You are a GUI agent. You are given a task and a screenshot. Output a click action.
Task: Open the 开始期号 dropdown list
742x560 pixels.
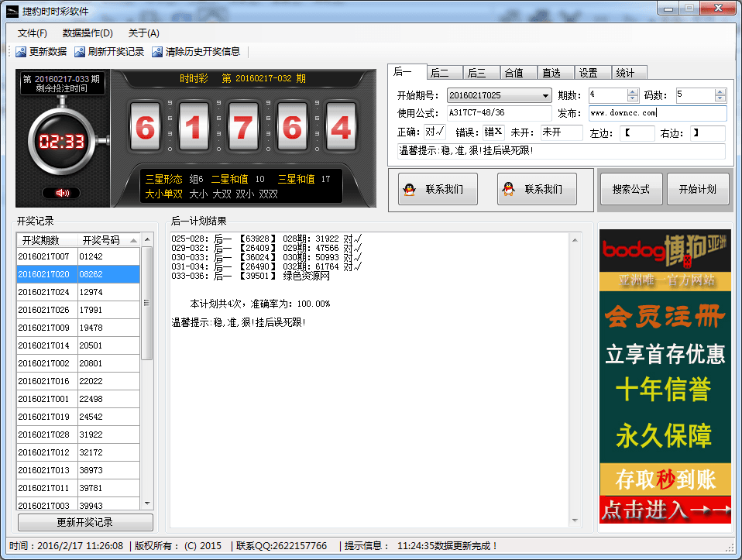point(546,96)
